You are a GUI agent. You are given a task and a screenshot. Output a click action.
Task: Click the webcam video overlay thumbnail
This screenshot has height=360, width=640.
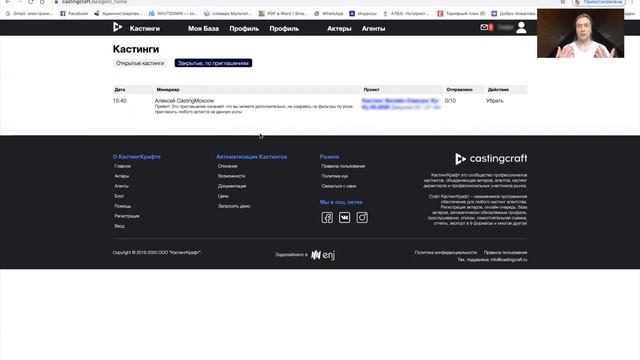[580, 33]
